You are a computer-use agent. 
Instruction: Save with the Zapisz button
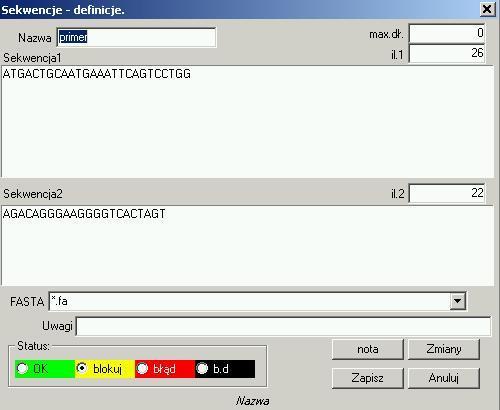(368, 378)
